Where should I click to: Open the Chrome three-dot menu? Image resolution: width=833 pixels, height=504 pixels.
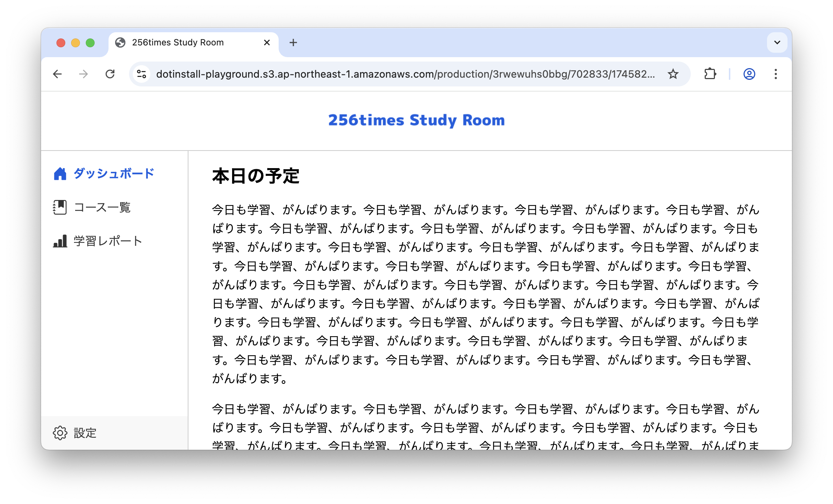775,74
